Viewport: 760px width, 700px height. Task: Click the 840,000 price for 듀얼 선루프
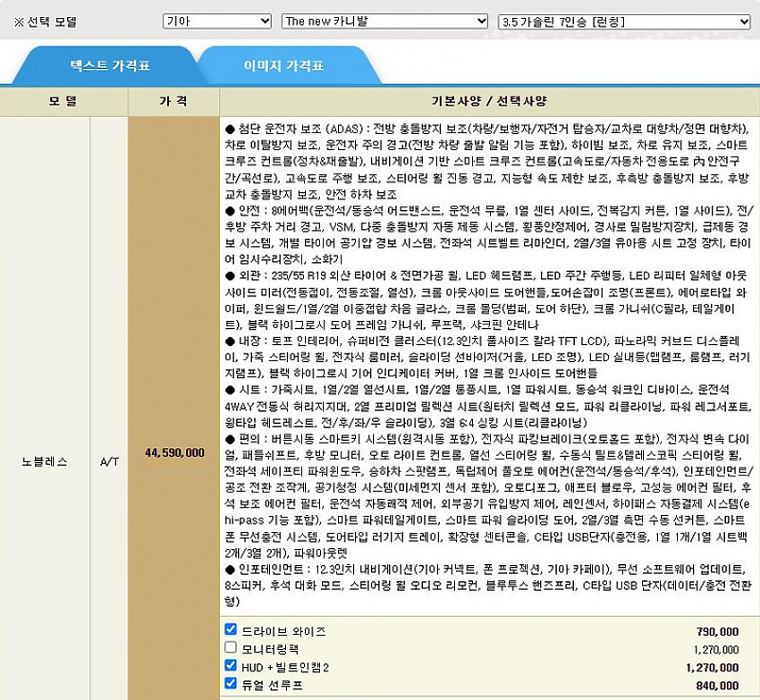tap(716, 685)
